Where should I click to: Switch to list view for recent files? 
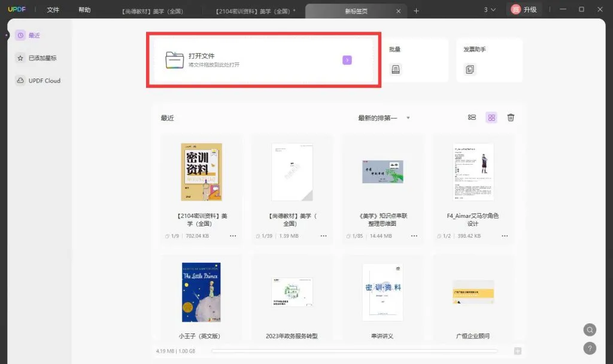click(x=472, y=117)
